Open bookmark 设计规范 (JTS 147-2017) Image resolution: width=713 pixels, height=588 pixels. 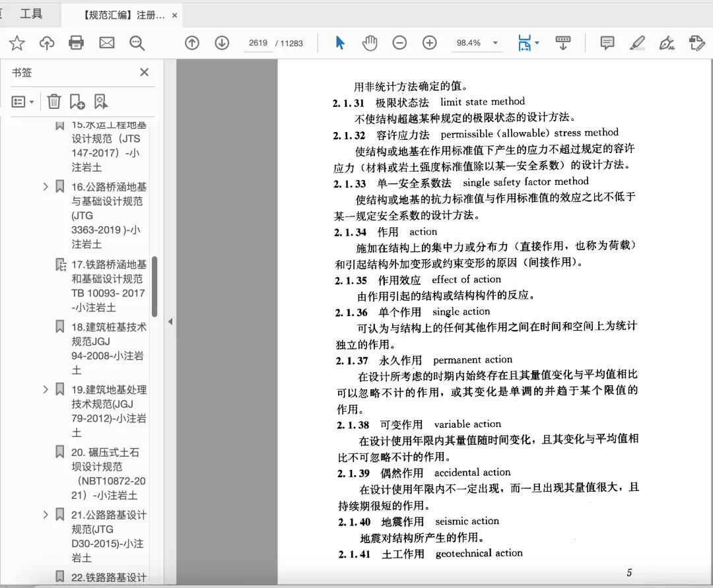coord(108,146)
